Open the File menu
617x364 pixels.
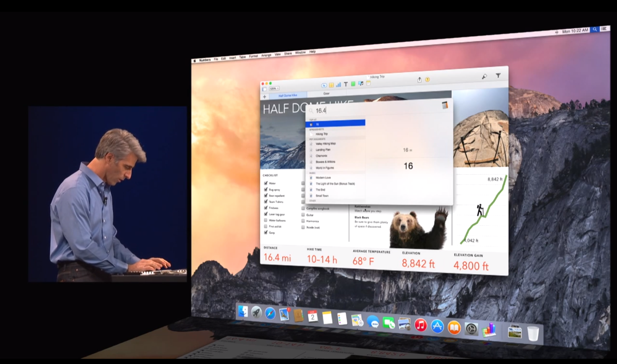click(216, 59)
